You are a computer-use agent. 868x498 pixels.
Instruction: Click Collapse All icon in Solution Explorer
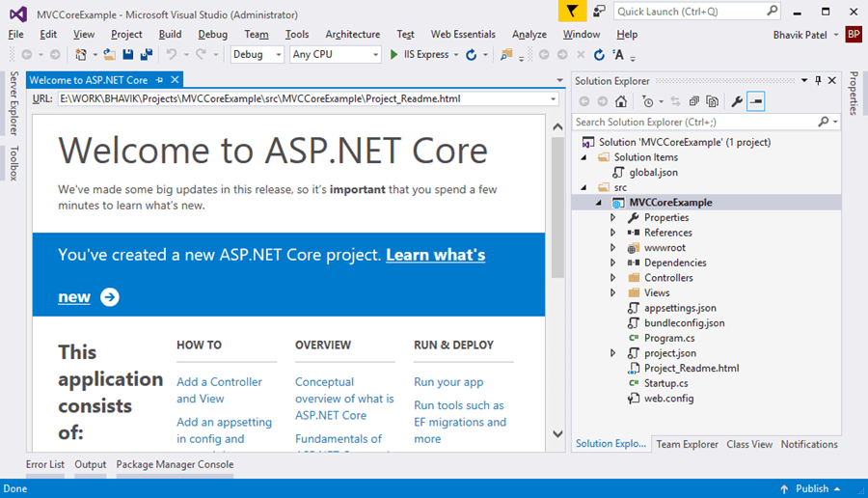693,101
